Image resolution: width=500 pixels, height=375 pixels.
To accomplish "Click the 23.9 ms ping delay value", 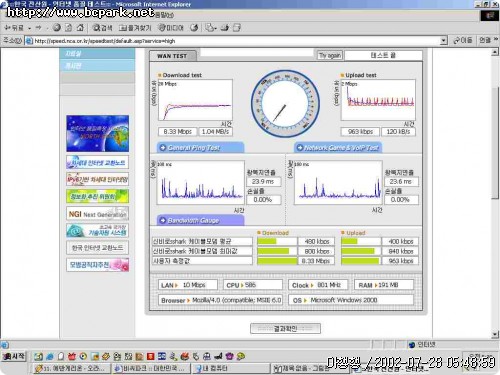I will 263,181.
